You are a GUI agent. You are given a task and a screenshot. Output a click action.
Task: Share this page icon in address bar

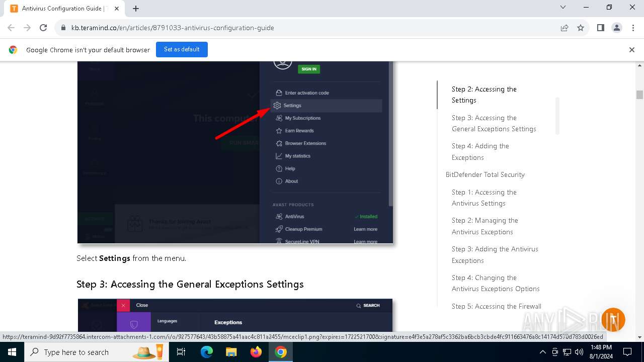565,28
